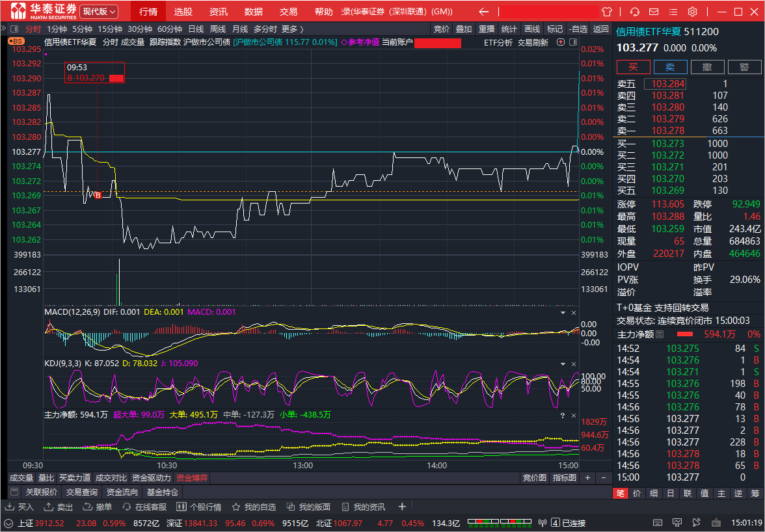Click the 买 buy button
This screenshot has height=532, width=765.
click(634, 67)
